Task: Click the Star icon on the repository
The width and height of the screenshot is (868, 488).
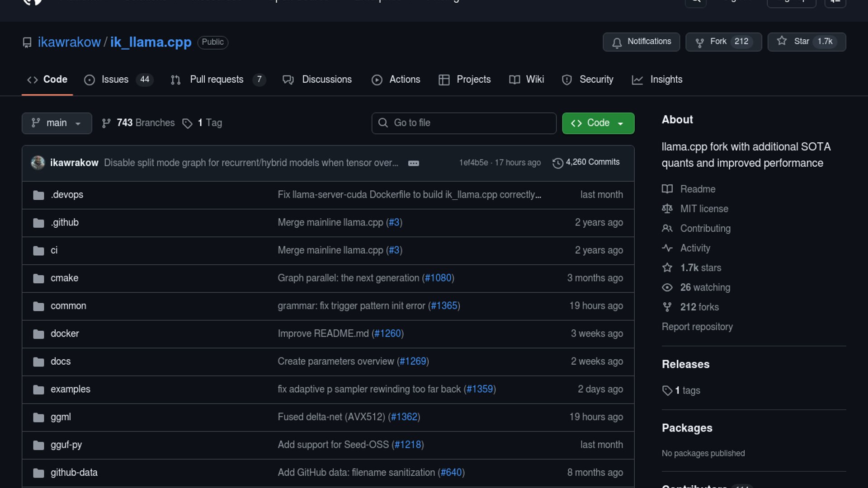Action: [x=782, y=41]
